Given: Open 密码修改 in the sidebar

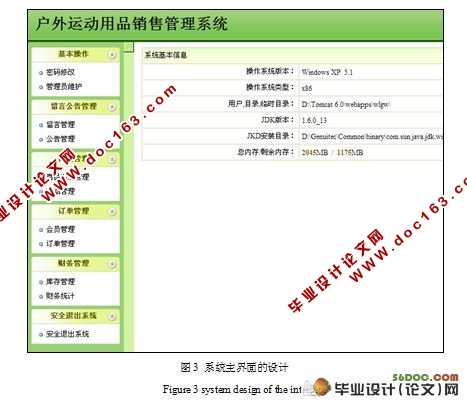Looking at the screenshot, I should (60, 72).
